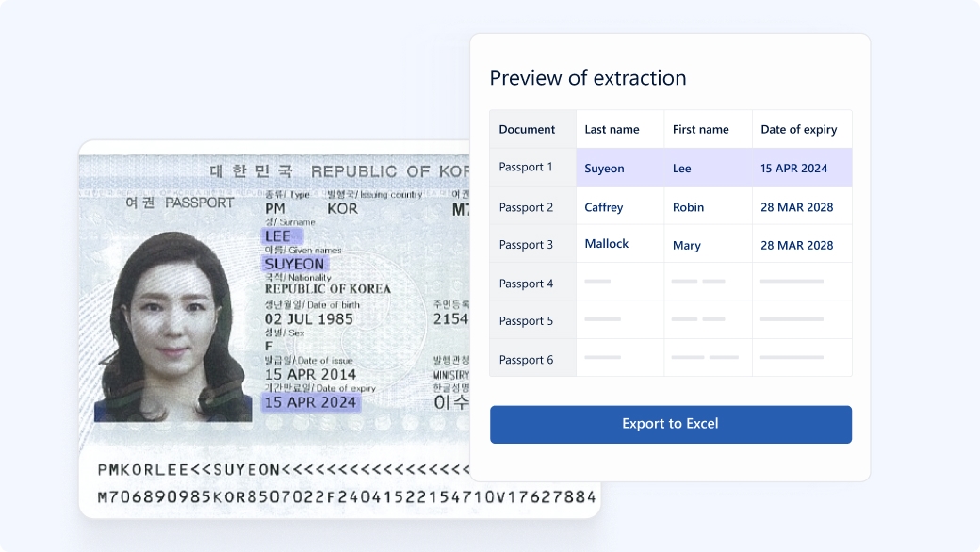Select the Date of expiry column header
The image size is (980, 552).
click(x=802, y=129)
